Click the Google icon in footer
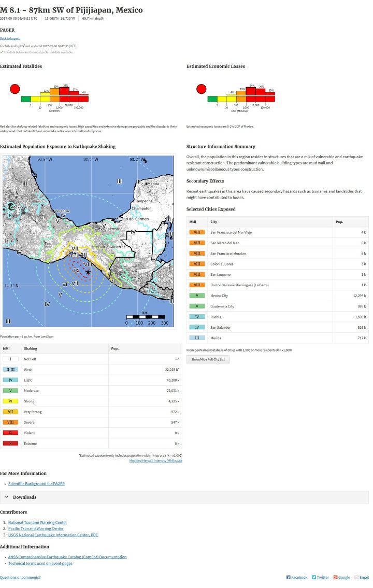This screenshot has height=588, width=373. tap(336, 577)
